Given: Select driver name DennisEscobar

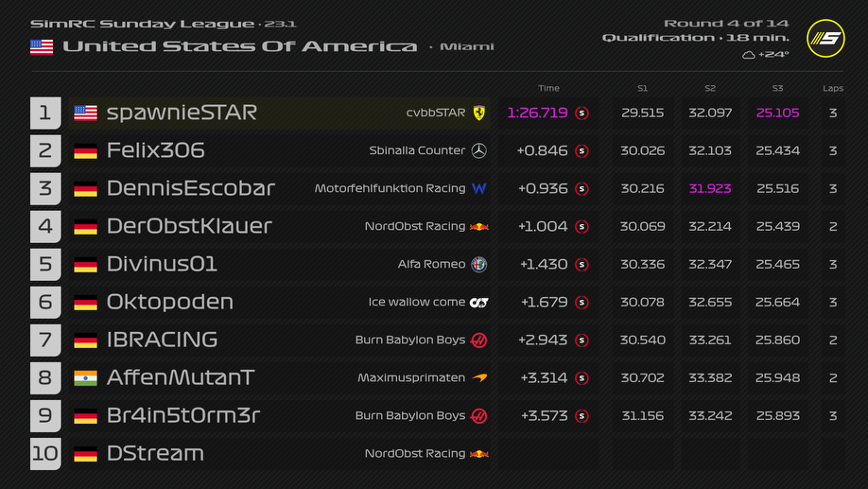Looking at the screenshot, I should [x=191, y=188].
